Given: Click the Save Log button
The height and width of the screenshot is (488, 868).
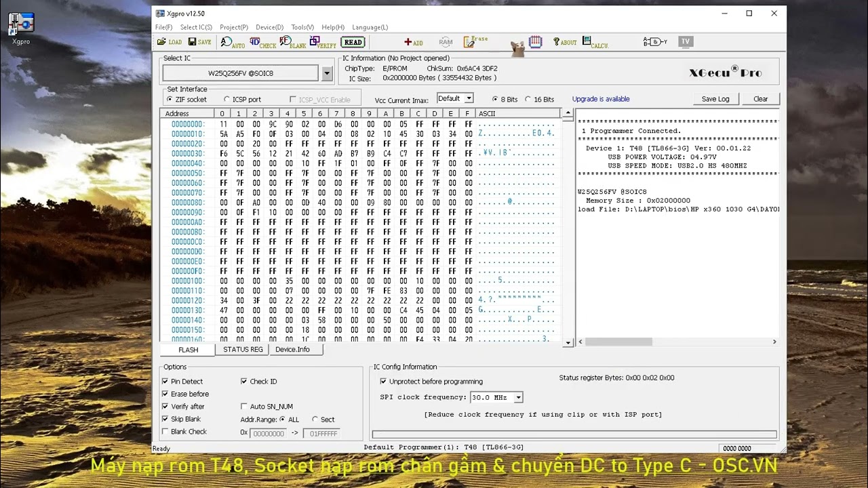Looking at the screenshot, I should 715,99.
